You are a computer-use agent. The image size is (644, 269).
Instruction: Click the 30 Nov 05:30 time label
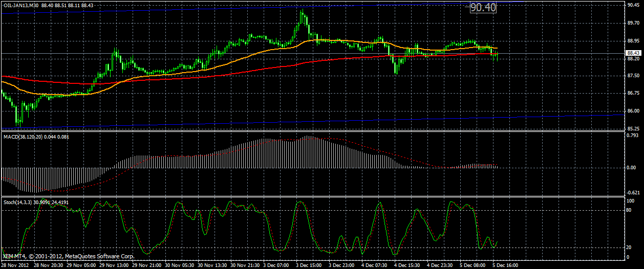(x=180, y=265)
